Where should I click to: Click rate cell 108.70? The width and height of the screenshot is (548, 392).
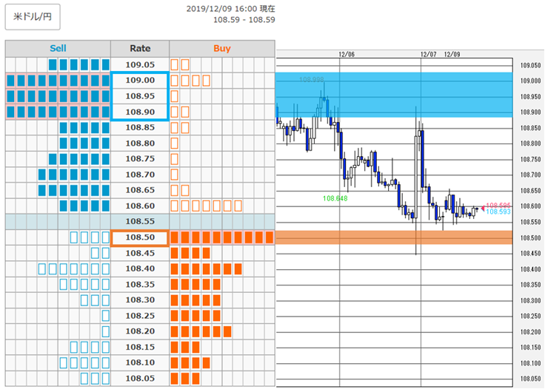point(140,175)
